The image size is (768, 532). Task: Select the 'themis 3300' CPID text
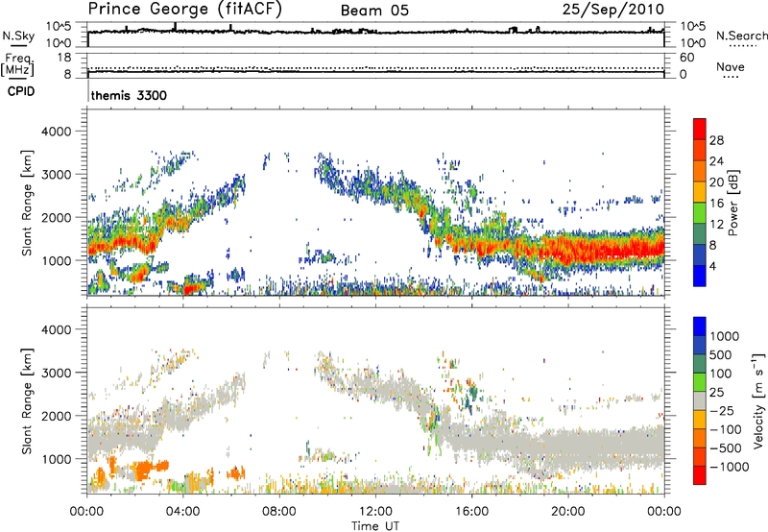[129, 95]
